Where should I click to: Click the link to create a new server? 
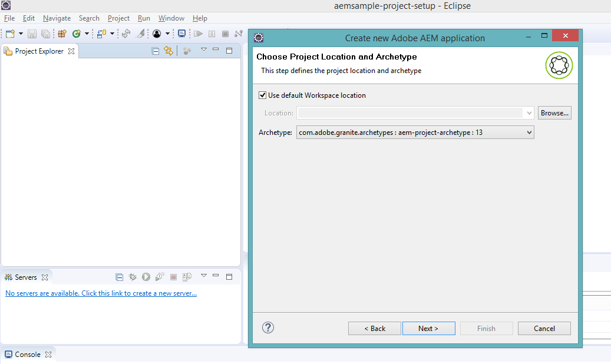tap(101, 293)
